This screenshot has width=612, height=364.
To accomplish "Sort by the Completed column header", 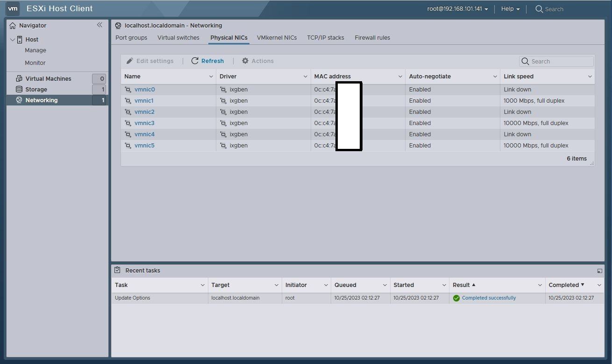I will [x=564, y=285].
